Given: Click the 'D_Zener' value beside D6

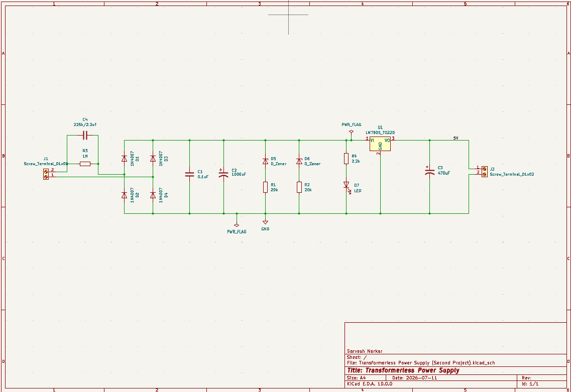Looking at the screenshot, I should 312,164.
